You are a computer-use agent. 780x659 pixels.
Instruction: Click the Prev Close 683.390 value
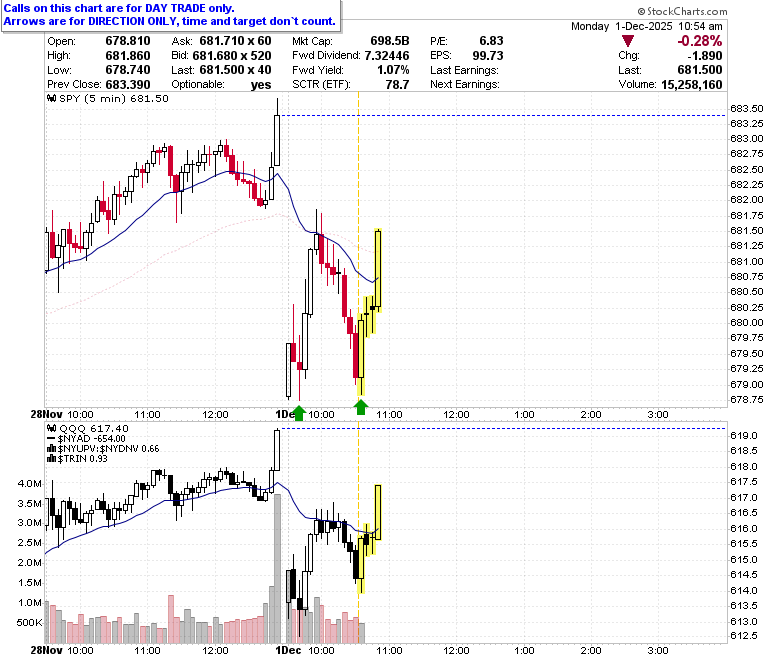click(x=128, y=85)
